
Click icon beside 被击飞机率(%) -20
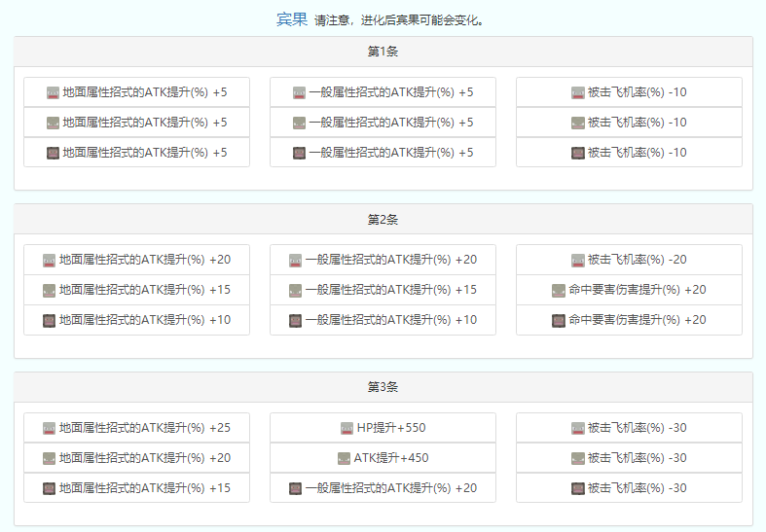[x=578, y=260]
